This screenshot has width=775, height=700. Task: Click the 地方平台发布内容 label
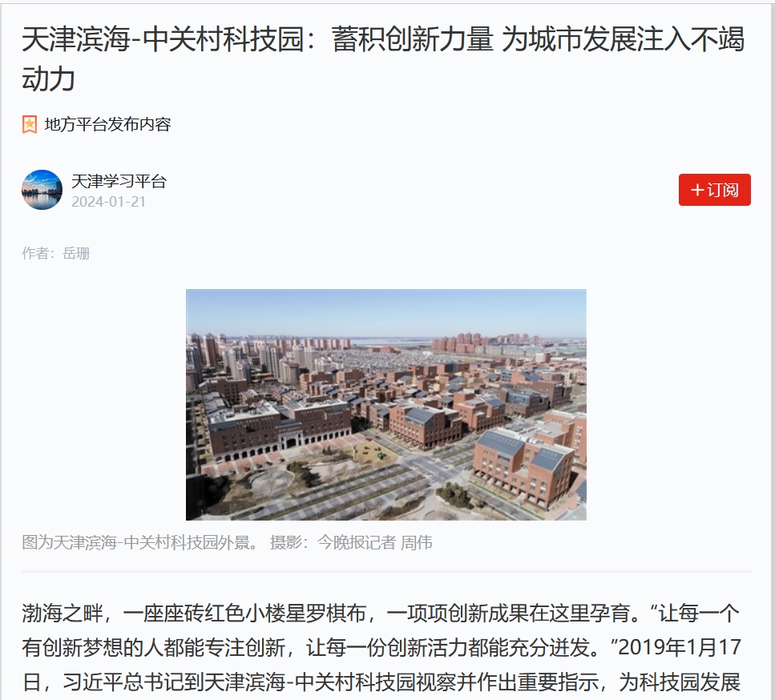click(107, 124)
